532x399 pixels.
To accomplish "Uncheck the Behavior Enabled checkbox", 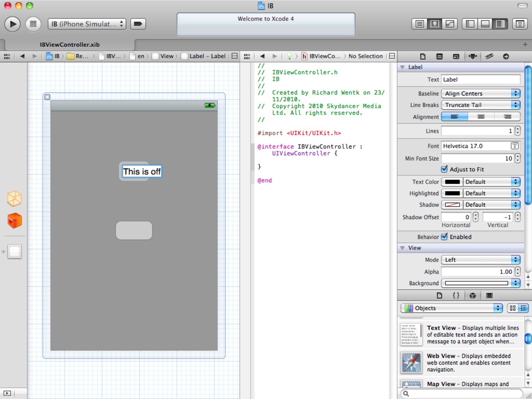I will point(444,237).
